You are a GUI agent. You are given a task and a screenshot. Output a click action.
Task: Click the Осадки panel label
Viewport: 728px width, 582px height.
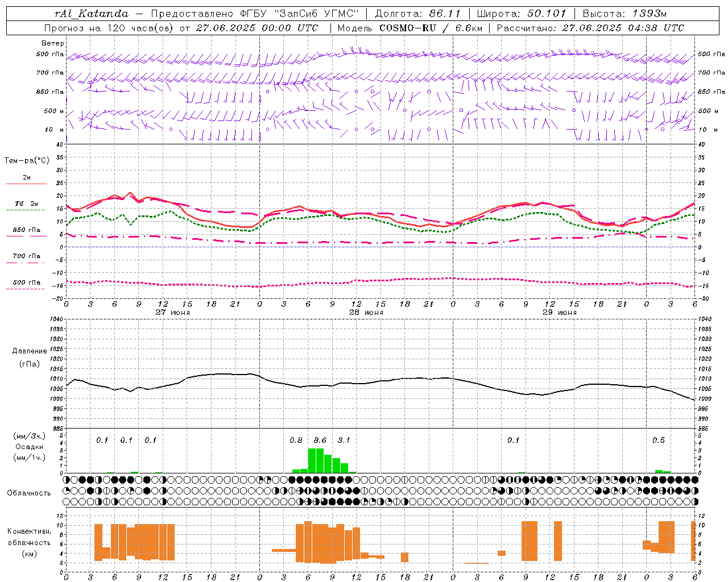[x=29, y=447]
